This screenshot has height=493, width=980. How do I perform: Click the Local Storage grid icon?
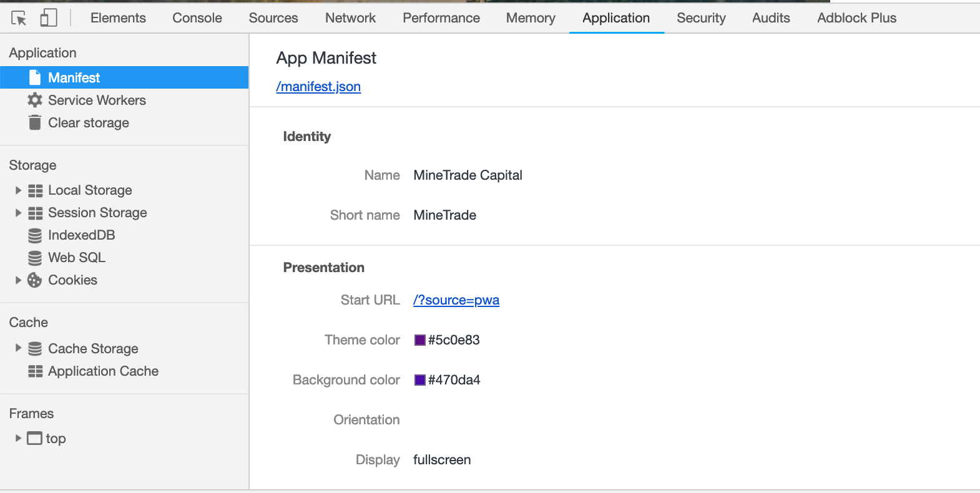coord(36,190)
